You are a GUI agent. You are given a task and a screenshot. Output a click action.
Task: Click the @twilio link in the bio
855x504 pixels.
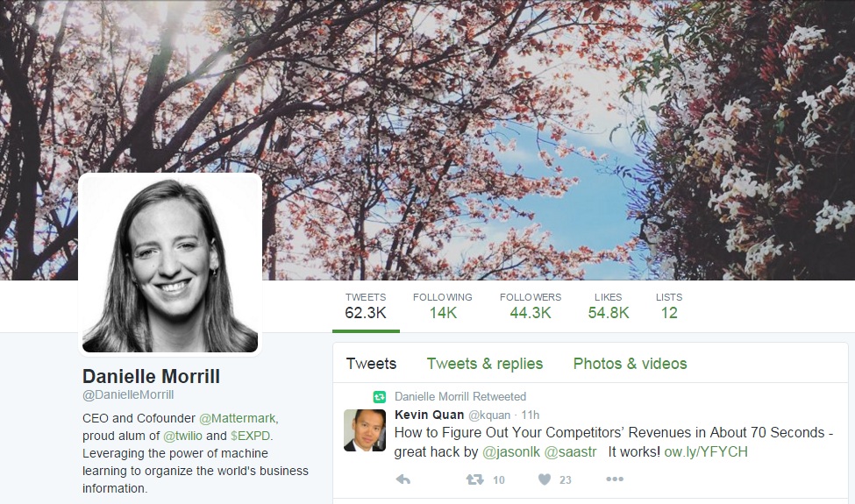point(182,436)
